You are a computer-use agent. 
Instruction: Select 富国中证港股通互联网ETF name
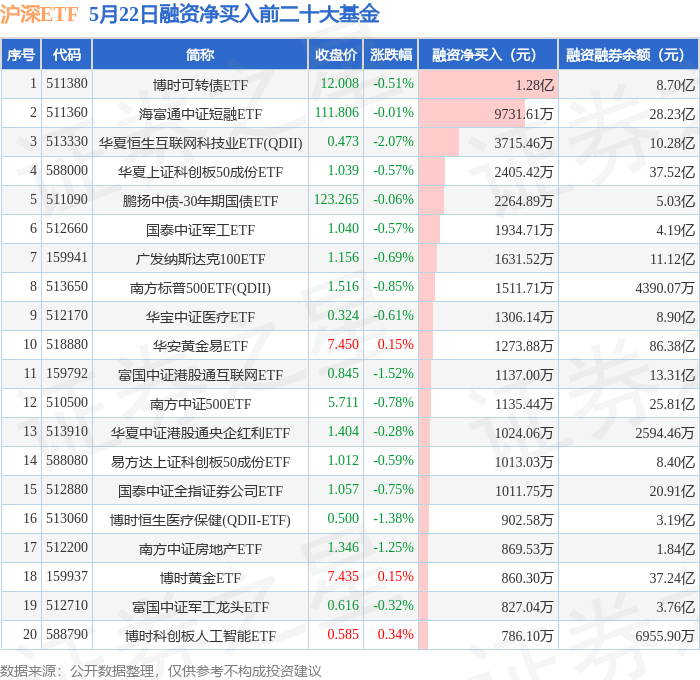(x=200, y=375)
